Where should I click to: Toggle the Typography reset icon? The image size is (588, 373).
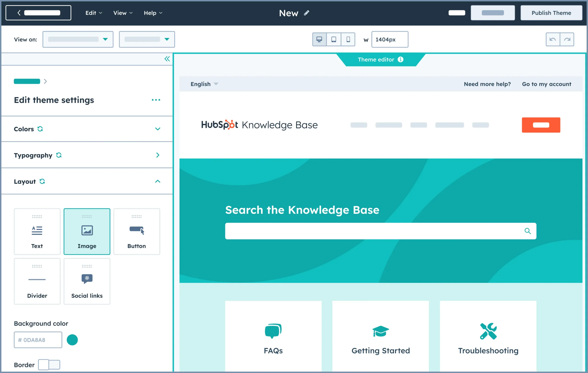pyautogui.click(x=59, y=155)
